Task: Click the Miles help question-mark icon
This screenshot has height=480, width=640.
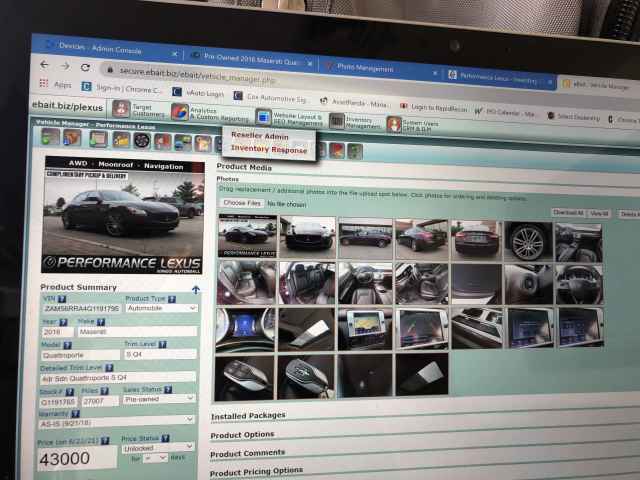Action: 104,391
